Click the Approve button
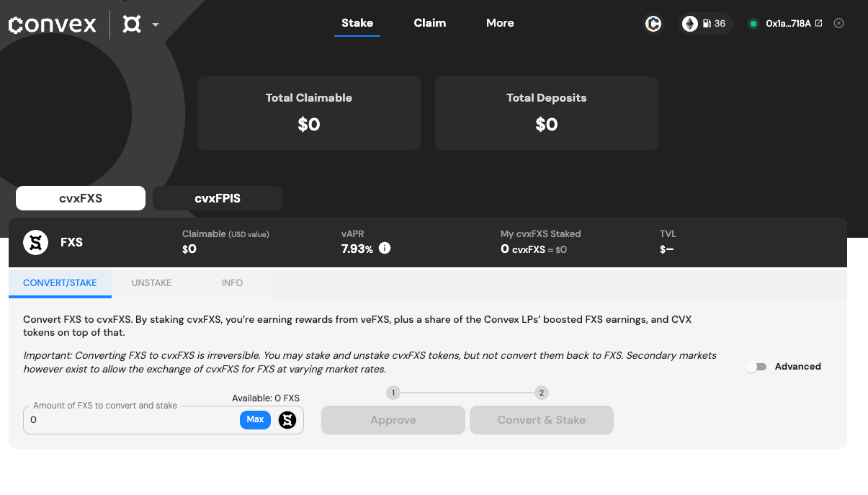 (x=393, y=420)
